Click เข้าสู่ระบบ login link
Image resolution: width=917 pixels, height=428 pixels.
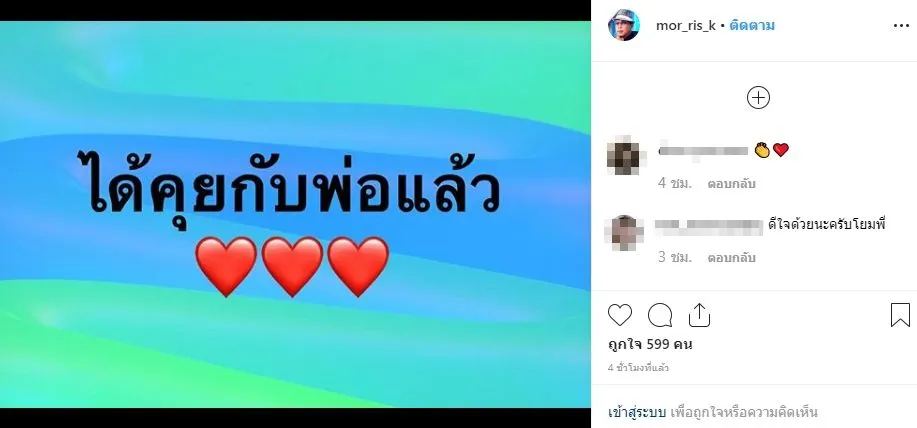tap(637, 412)
